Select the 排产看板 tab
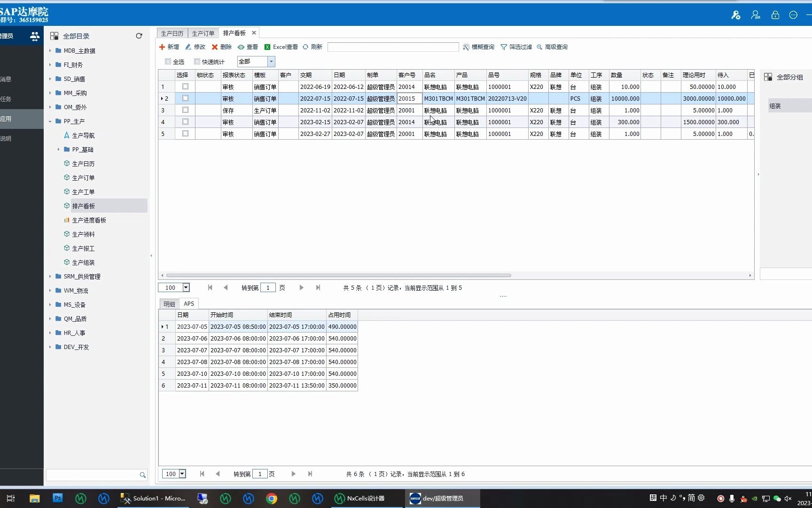Image resolution: width=812 pixels, height=508 pixels. point(234,33)
